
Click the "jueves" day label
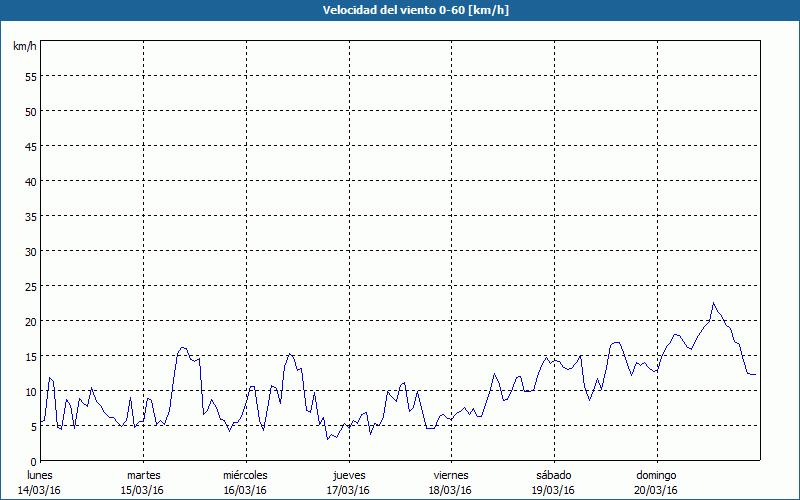348,475
